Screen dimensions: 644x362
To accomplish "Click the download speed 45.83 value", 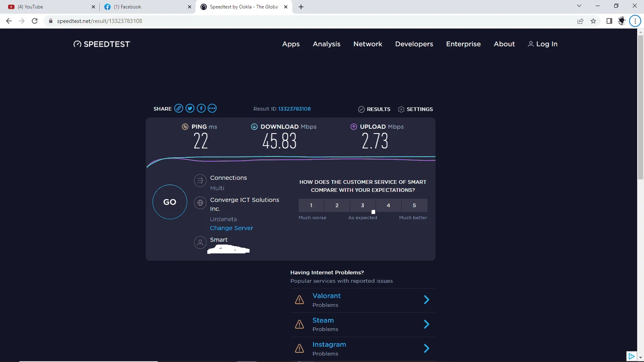I will coord(279,141).
